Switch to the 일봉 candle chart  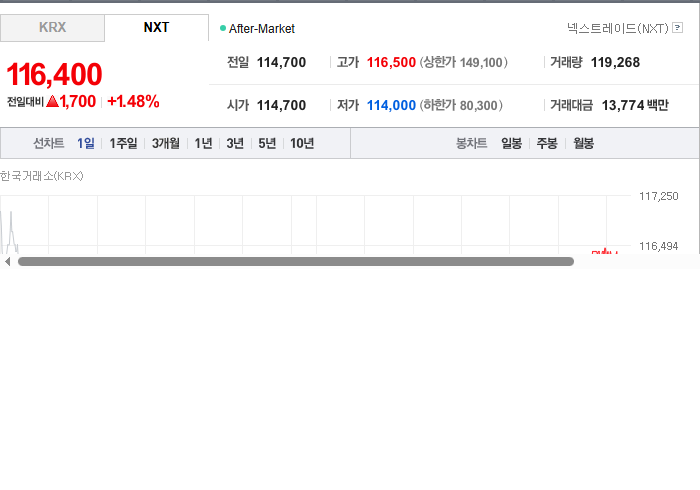point(512,143)
